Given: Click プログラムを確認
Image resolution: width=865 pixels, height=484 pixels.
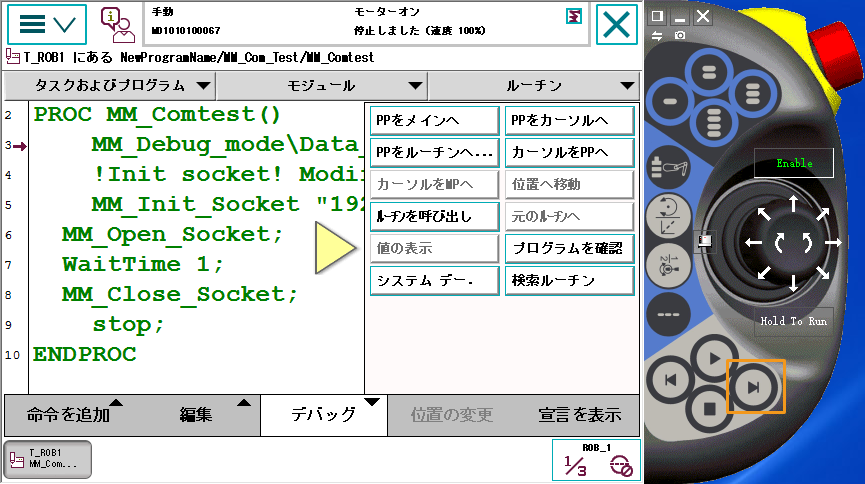Looking at the screenshot, I should click(570, 248).
